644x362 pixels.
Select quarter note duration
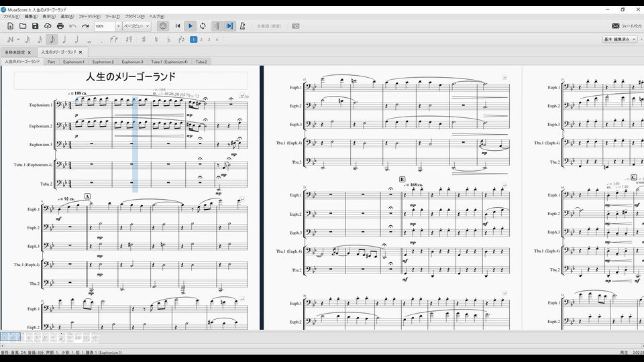pyautogui.click(x=64, y=40)
